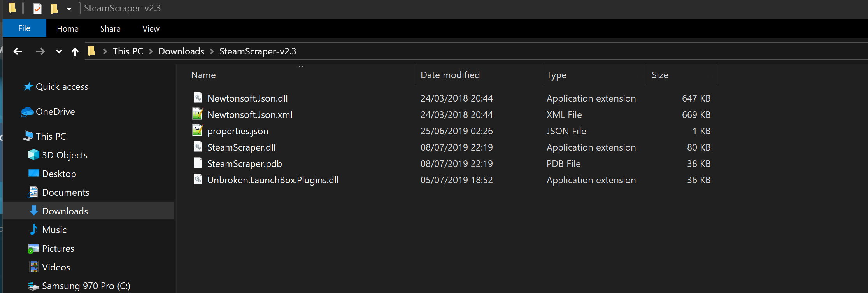Screen dimensions: 868x293
Task: Click the Videos filmstrip icon in sidebar
Action: (x=34, y=267)
